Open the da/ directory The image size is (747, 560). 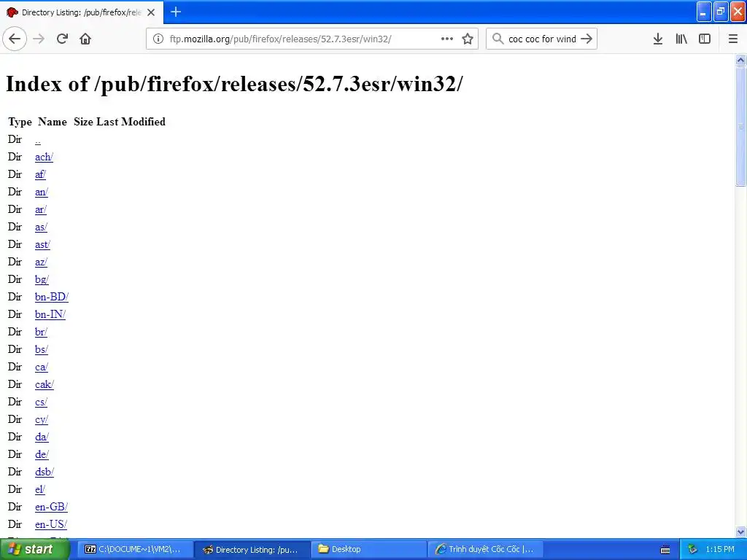pyautogui.click(x=42, y=437)
